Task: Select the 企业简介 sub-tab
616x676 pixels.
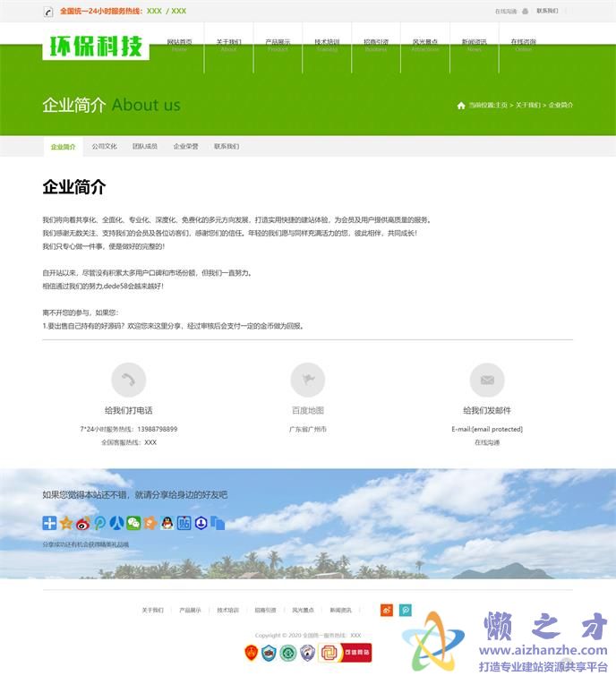Action: pos(63,147)
